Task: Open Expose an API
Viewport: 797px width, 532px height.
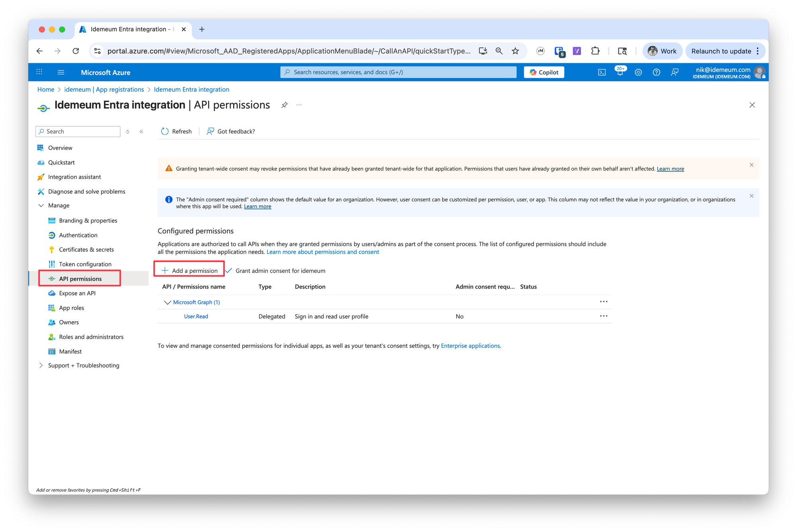Action: coord(77,293)
